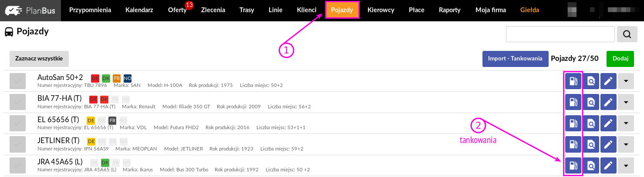Preview details of JRA 45A65 (L)
644x177 pixels.
tap(591, 165)
